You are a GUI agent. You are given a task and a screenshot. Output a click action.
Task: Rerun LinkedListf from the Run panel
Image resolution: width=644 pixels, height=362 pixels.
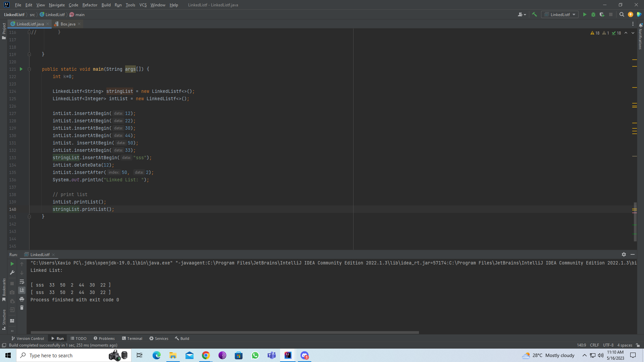pyautogui.click(x=12, y=264)
